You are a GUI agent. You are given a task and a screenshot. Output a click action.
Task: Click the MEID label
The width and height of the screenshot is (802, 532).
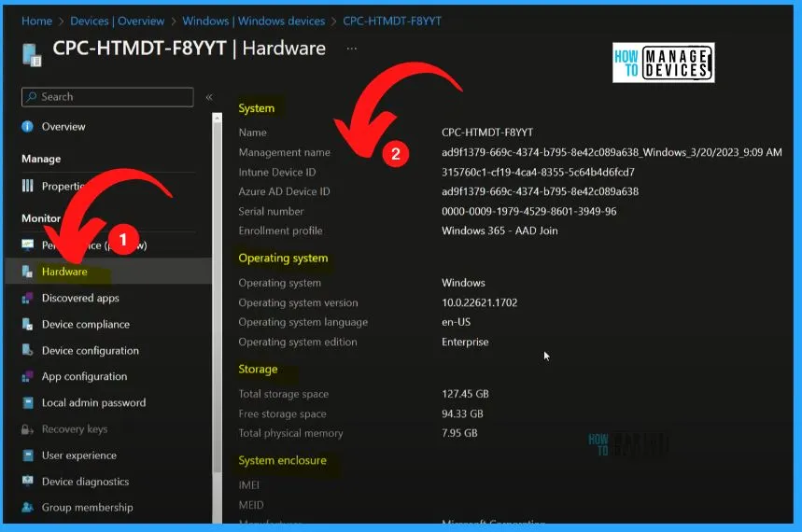(x=251, y=505)
